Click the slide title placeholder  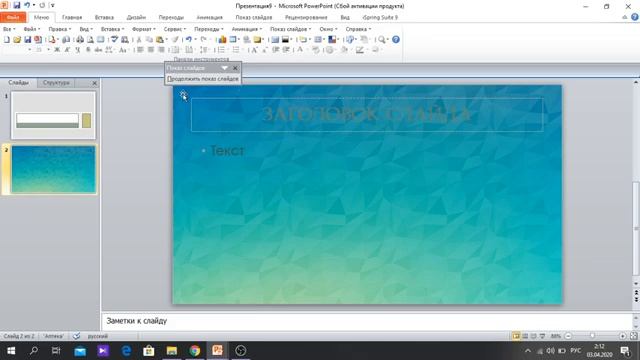pyautogui.click(x=367, y=115)
